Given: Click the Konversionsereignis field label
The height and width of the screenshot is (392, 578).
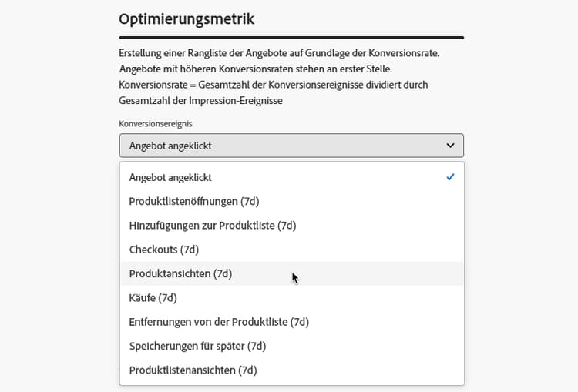Looking at the screenshot, I should click(x=155, y=124).
